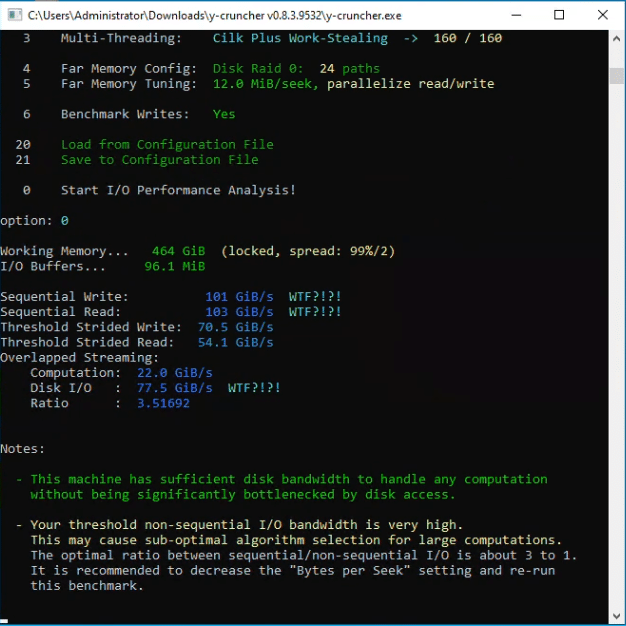The height and width of the screenshot is (626, 626).
Task: Click 'Sequential Read:' label
Action: tap(60, 312)
